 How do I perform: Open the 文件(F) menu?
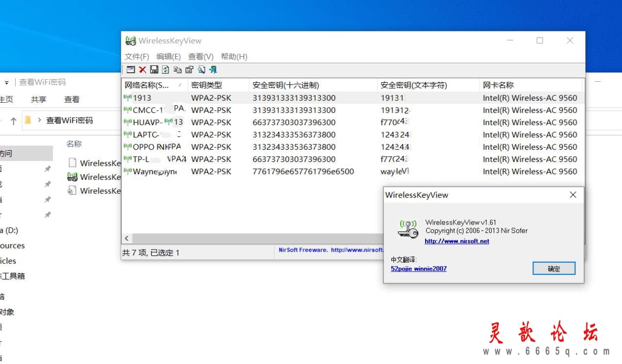pos(137,56)
